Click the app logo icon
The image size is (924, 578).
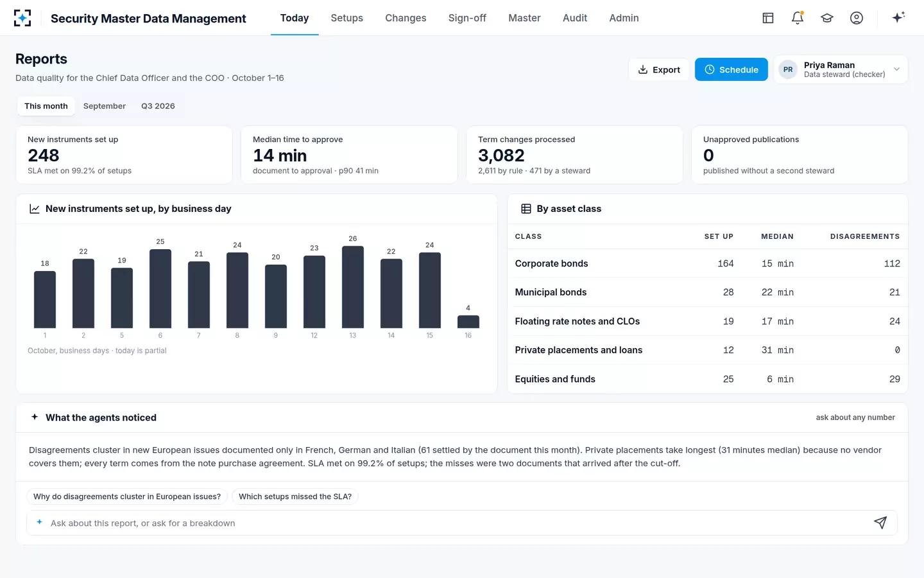click(22, 18)
